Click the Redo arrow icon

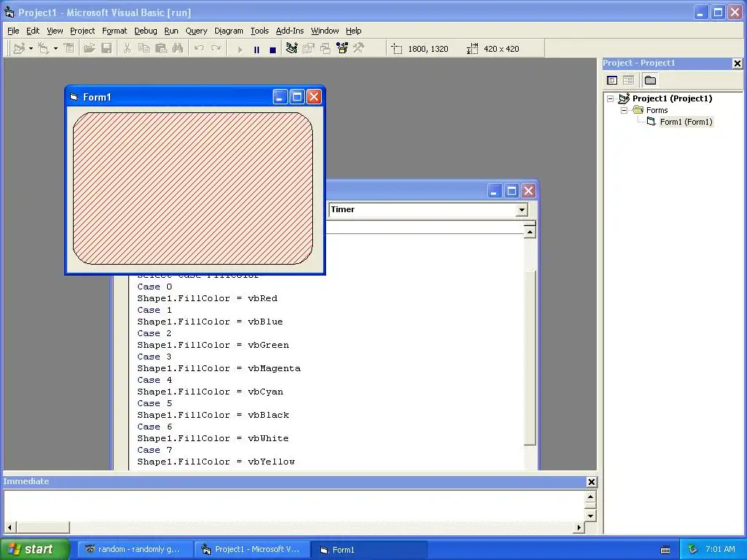216,48
